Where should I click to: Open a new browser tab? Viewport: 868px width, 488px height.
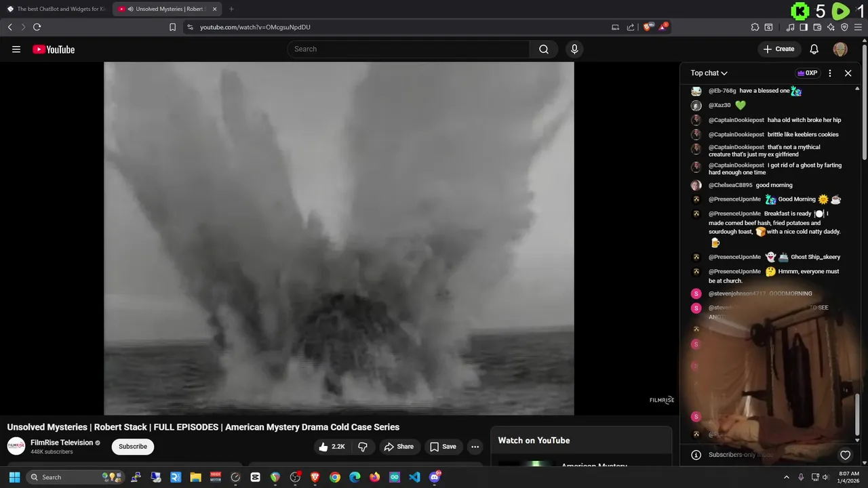231,9
